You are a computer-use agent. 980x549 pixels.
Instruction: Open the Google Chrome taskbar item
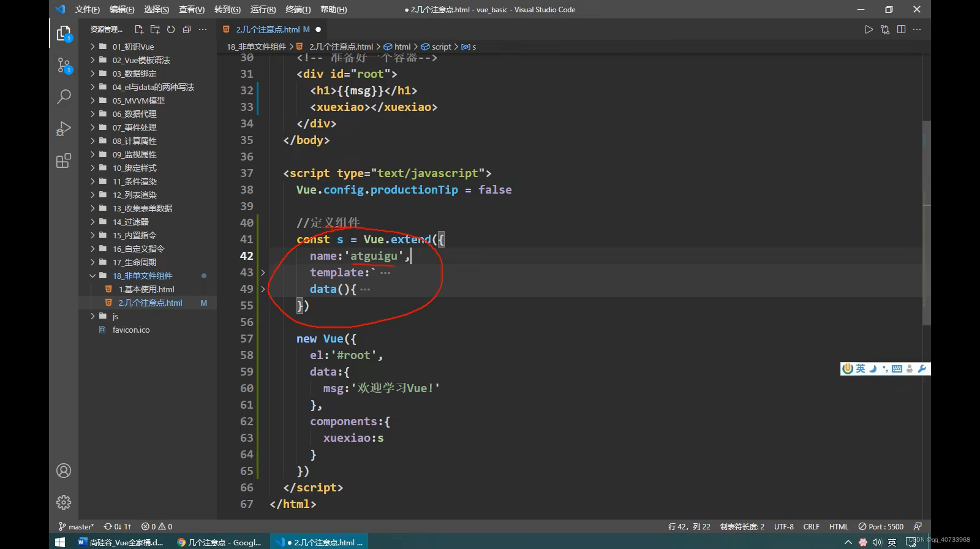point(219,542)
